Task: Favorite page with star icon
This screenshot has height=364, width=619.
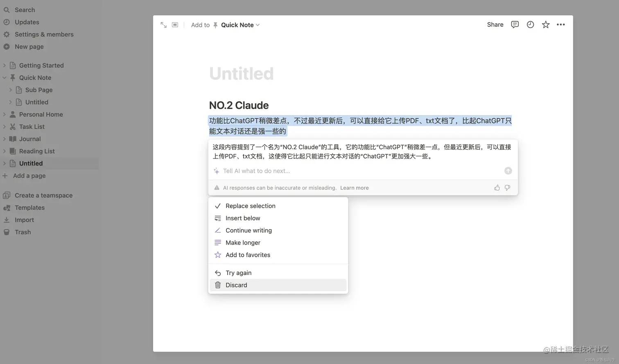Action: [546, 25]
